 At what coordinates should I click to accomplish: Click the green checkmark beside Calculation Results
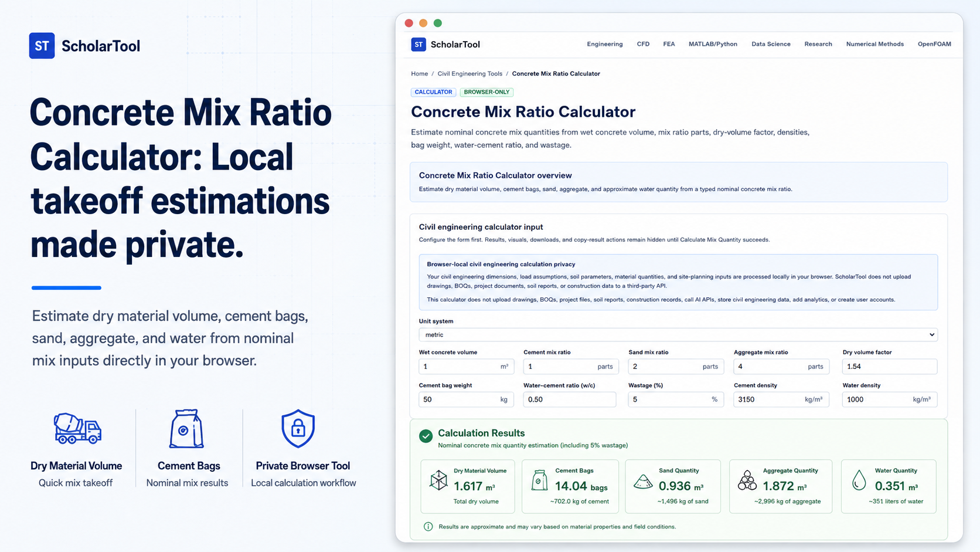426,436
